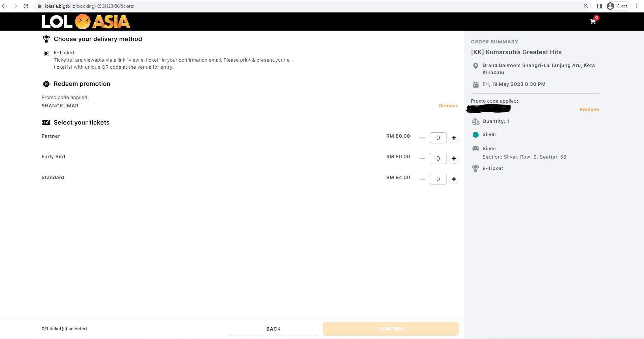644x339 pixels.
Task: Click the event date calendar icon
Action: [x=476, y=84]
